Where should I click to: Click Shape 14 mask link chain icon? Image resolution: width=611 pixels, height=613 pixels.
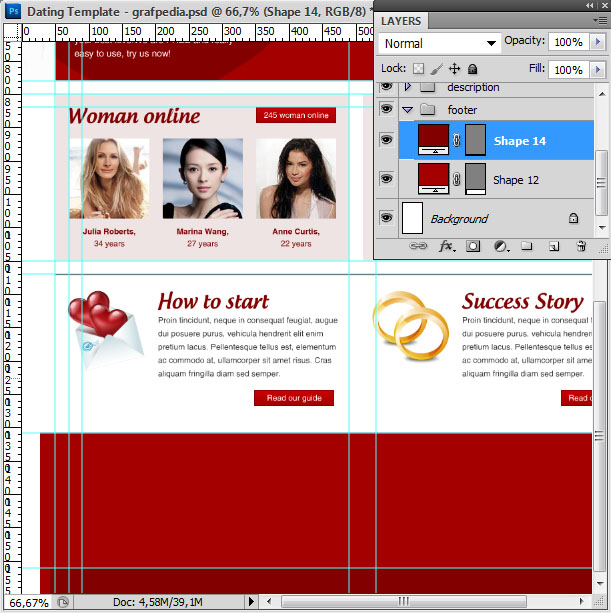(x=456, y=140)
